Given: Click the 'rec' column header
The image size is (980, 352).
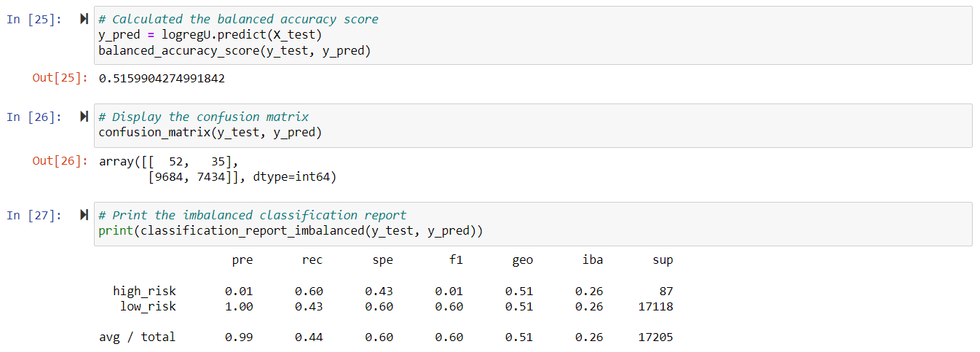Looking at the screenshot, I should click(312, 260).
